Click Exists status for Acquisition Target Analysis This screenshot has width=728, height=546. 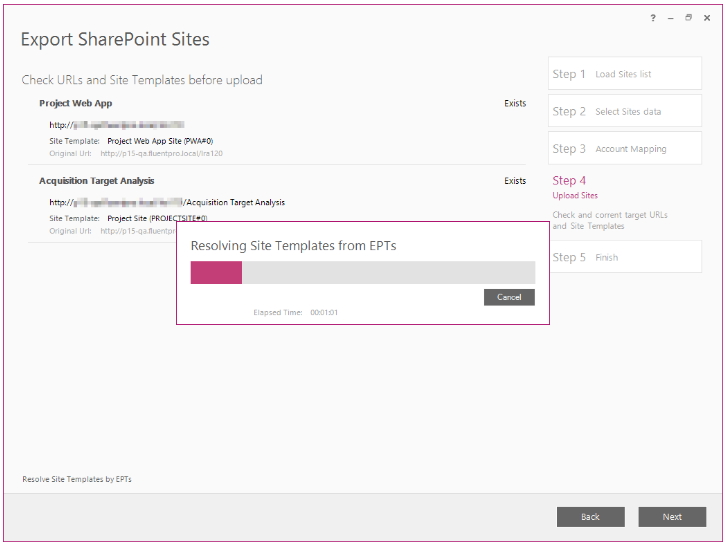pos(515,181)
